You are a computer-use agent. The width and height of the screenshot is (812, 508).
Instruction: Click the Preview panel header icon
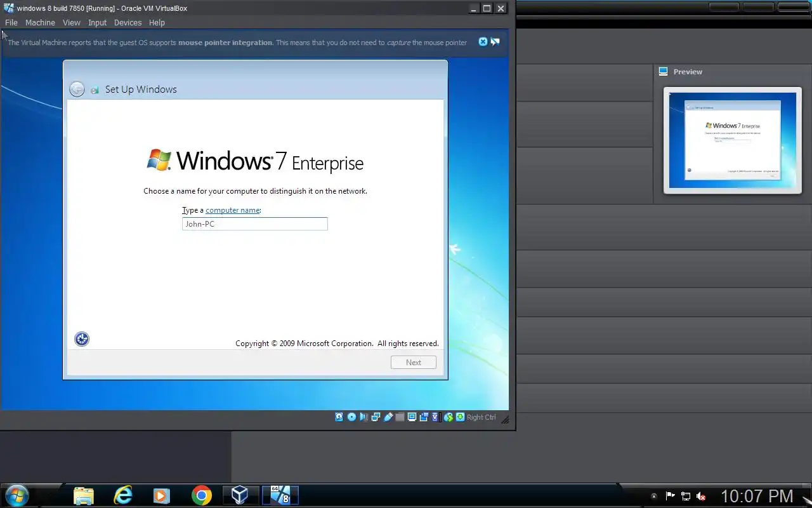point(664,71)
